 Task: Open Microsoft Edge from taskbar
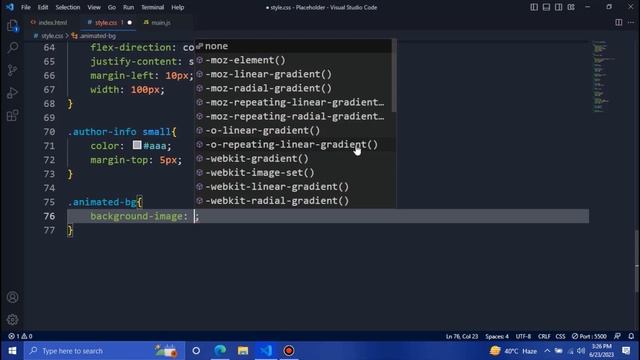click(x=220, y=351)
